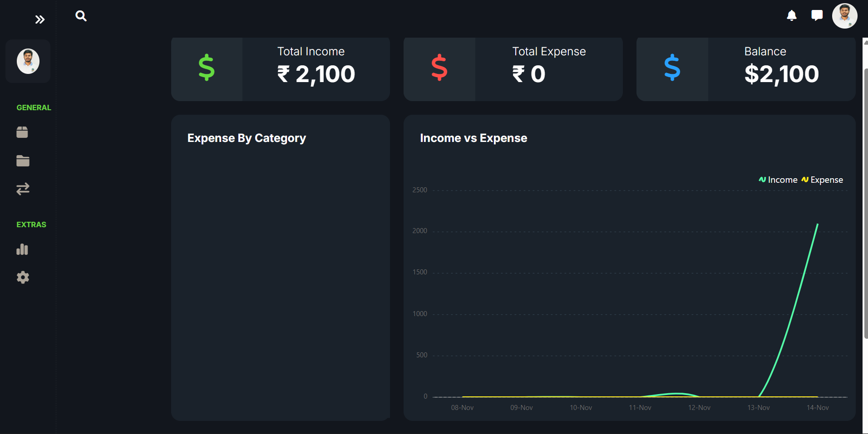Screen dimensions: 868x434
Task: Open the dashboard wallet icon in sidebar
Action: [23, 132]
